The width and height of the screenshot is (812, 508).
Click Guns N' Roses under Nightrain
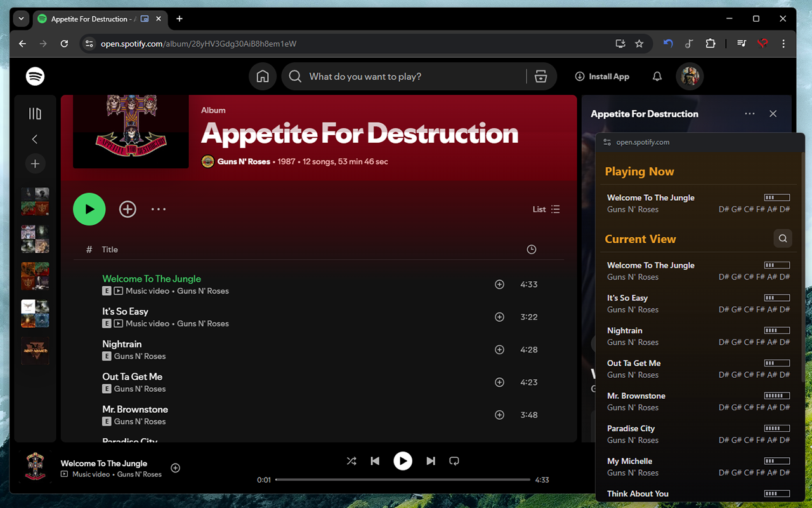point(140,356)
